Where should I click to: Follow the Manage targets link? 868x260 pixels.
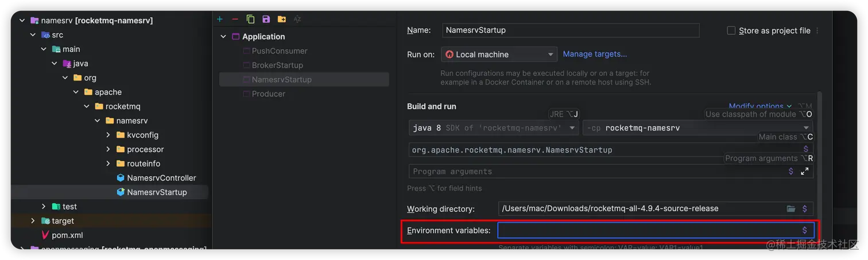coord(595,54)
